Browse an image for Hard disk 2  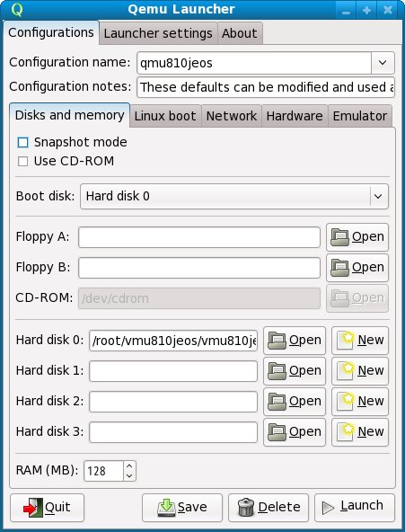pyautogui.click(x=295, y=402)
